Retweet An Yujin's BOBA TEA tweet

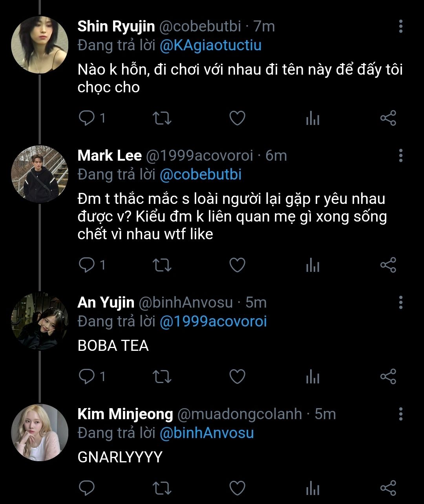(162, 377)
